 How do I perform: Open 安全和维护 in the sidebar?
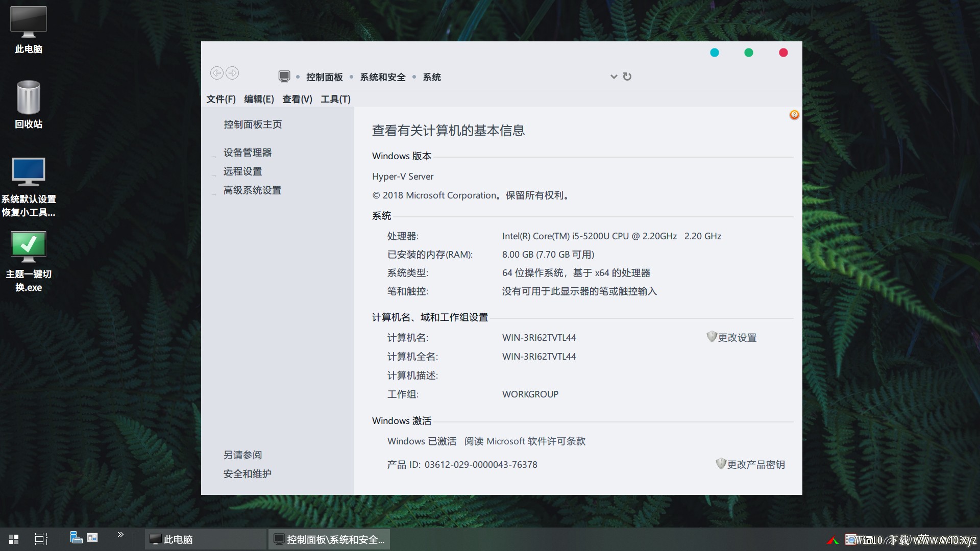(248, 474)
